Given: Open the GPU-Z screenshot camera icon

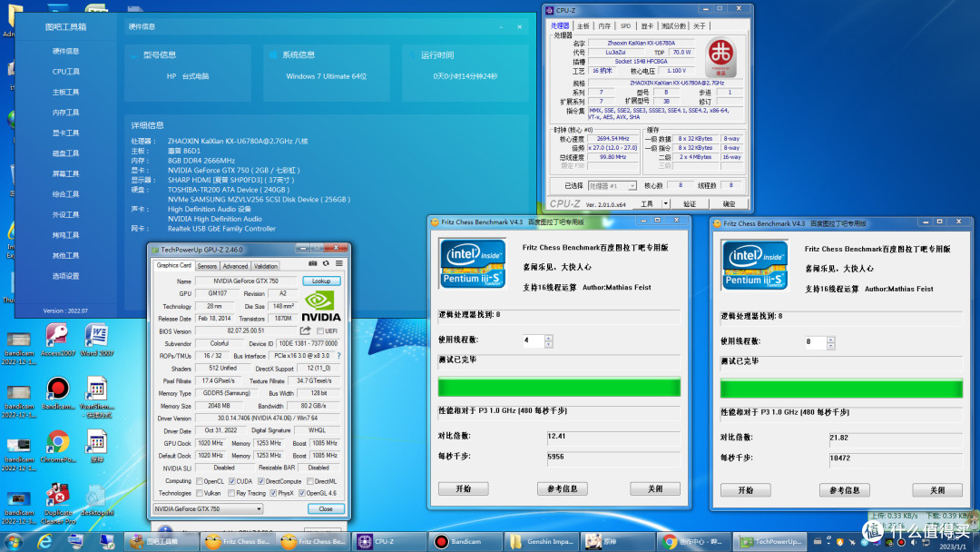Looking at the screenshot, I should point(312,264).
